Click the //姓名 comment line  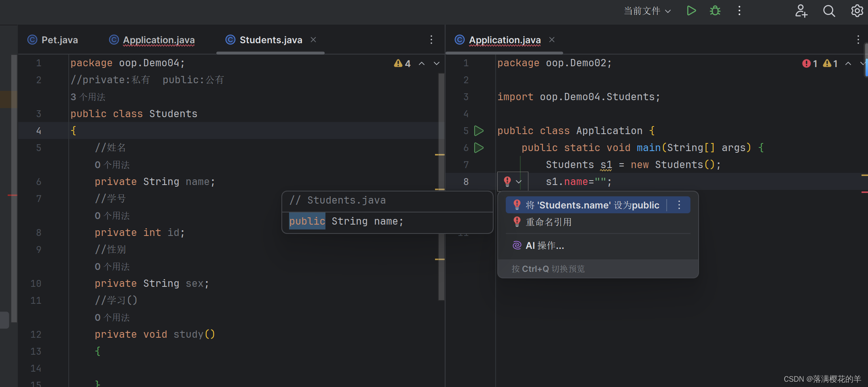(x=110, y=148)
